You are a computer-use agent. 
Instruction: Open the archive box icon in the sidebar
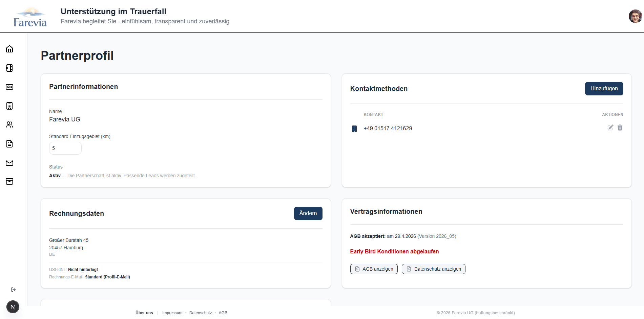click(9, 182)
